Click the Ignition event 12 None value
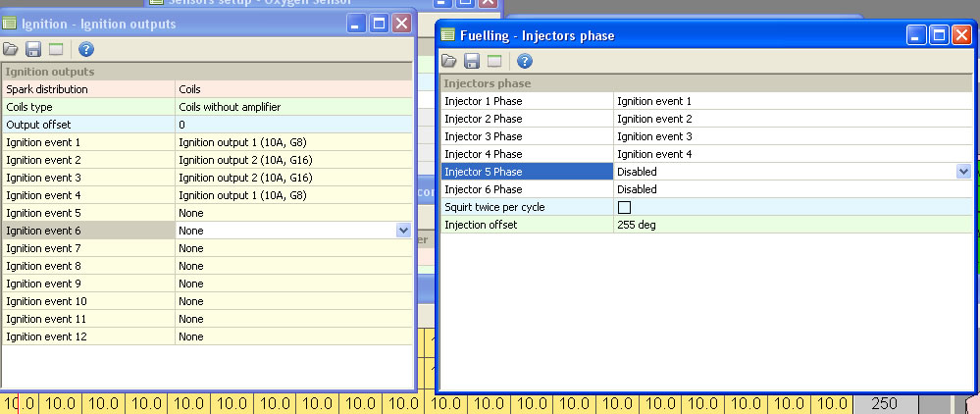 (x=292, y=336)
